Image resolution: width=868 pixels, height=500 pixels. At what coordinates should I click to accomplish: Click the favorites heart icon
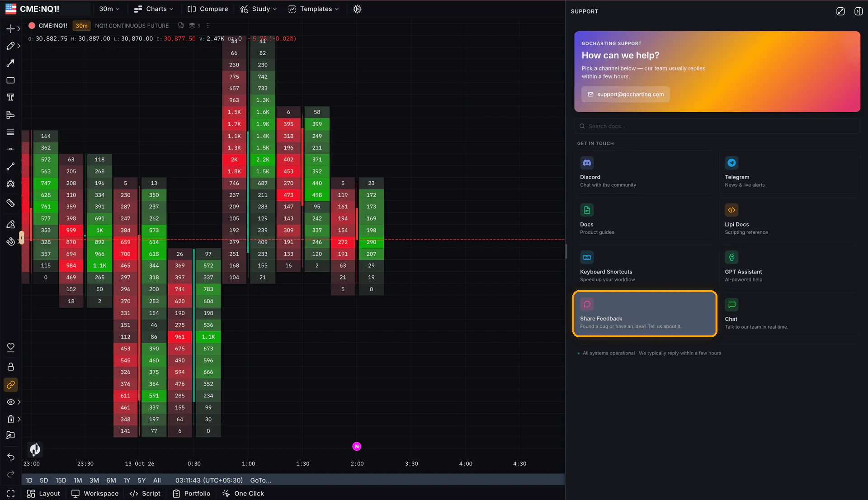(x=10, y=347)
